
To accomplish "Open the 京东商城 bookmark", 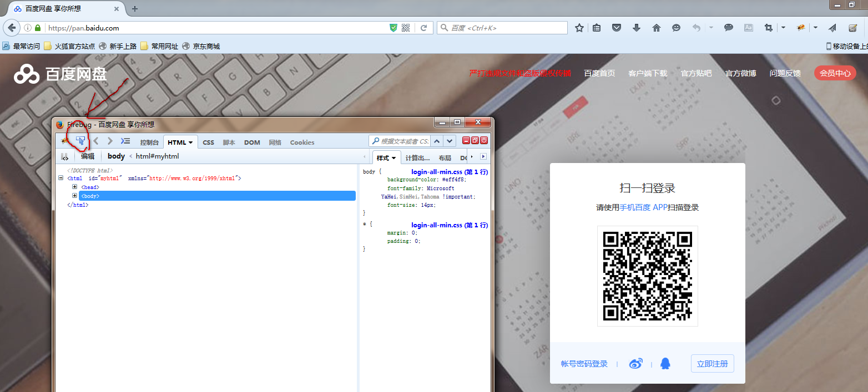I will tap(201, 47).
